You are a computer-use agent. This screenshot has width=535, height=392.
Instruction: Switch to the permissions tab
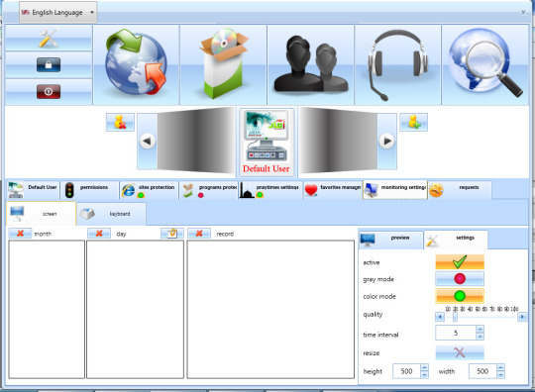pos(90,190)
